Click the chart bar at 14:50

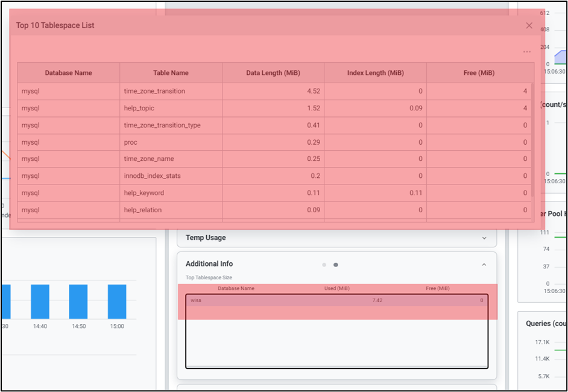click(x=78, y=302)
